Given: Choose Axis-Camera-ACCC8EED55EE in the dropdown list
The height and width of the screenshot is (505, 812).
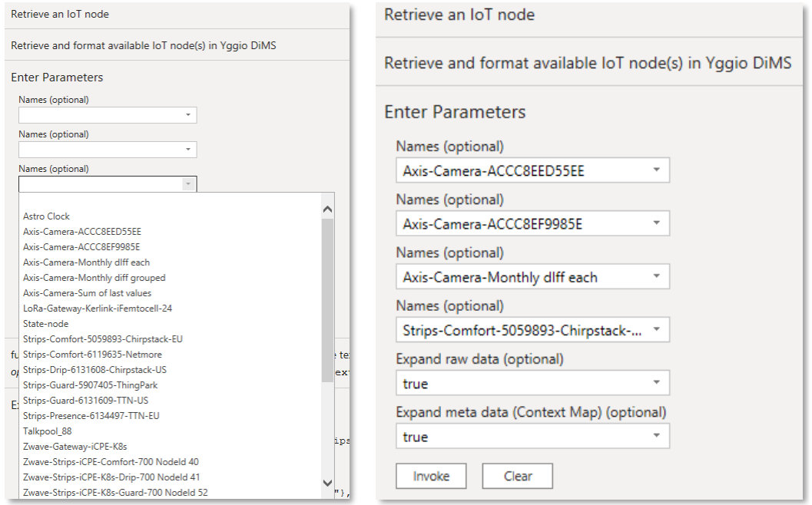Looking at the screenshot, I should [82, 232].
